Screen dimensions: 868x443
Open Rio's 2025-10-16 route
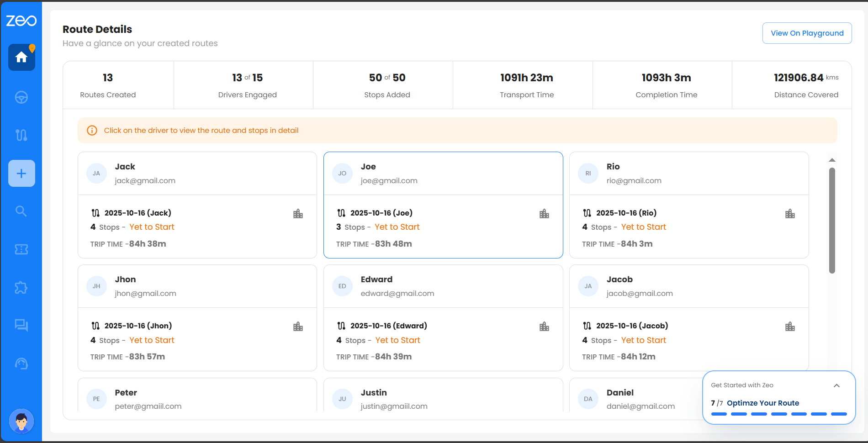click(626, 213)
